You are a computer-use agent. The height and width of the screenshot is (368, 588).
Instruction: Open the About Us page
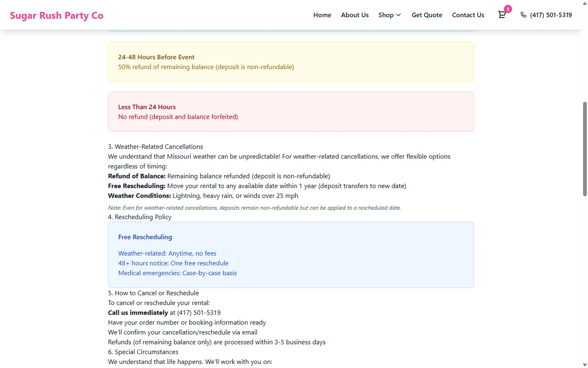click(x=355, y=15)
